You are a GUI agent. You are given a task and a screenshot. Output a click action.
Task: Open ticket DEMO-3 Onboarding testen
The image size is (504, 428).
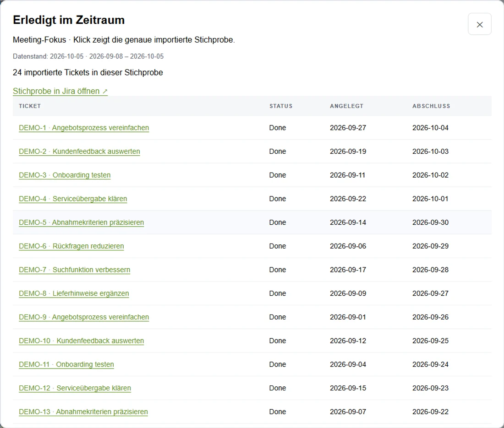(x=65, y=175)
